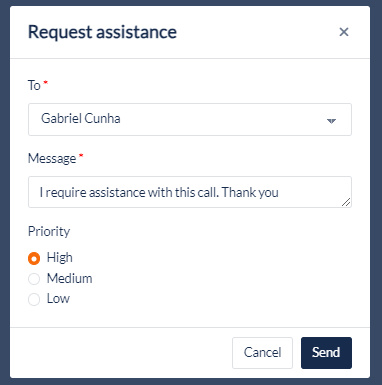Click the Gabriel Cunha selected name text
The height and width of the screenshot is (385, 382).
(81, 119)
